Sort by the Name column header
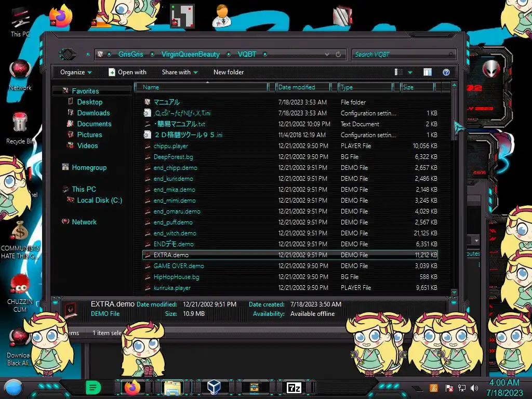 [x=201, y=87]
